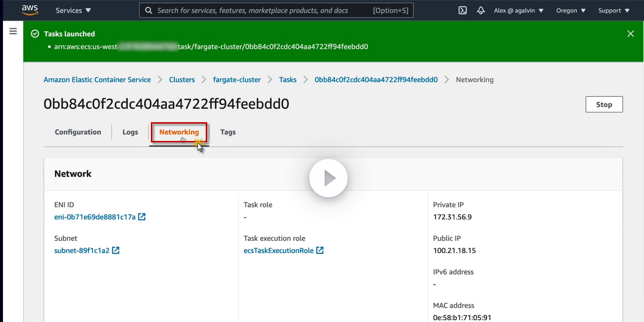This screenshot has height=322, width=644.
Task: Click the Network section heading
Action: click(x=73, y=174)
